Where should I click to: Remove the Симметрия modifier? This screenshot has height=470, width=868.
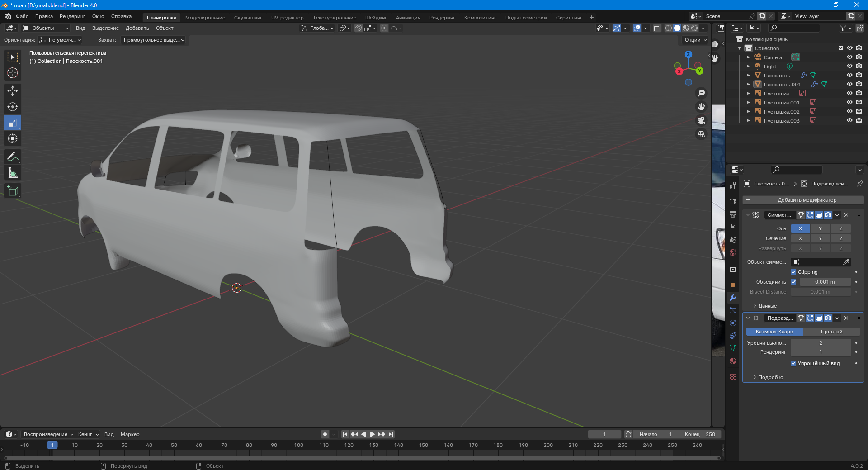846,215
